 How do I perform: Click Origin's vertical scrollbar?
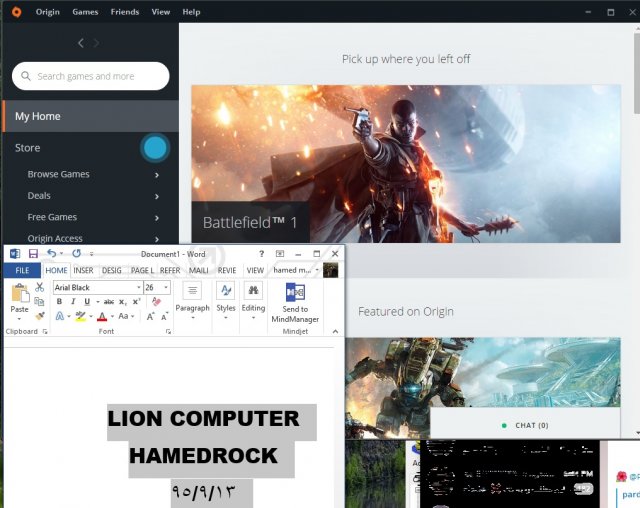coord(637,73)
